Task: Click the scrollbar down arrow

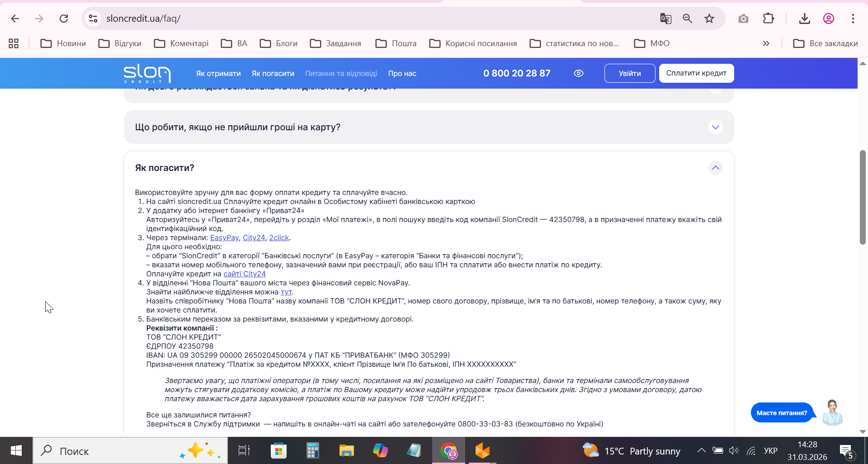Action: pos(863,432)
